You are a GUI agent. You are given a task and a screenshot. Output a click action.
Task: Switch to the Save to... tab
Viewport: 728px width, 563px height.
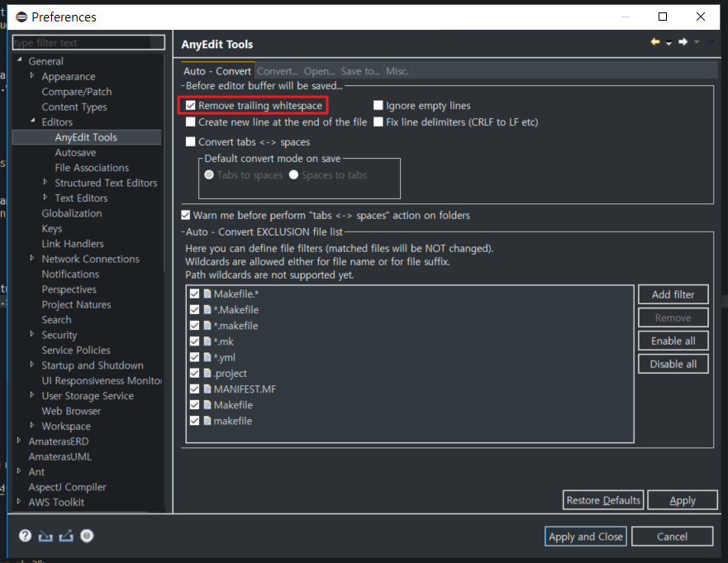(x=360, y=71)
